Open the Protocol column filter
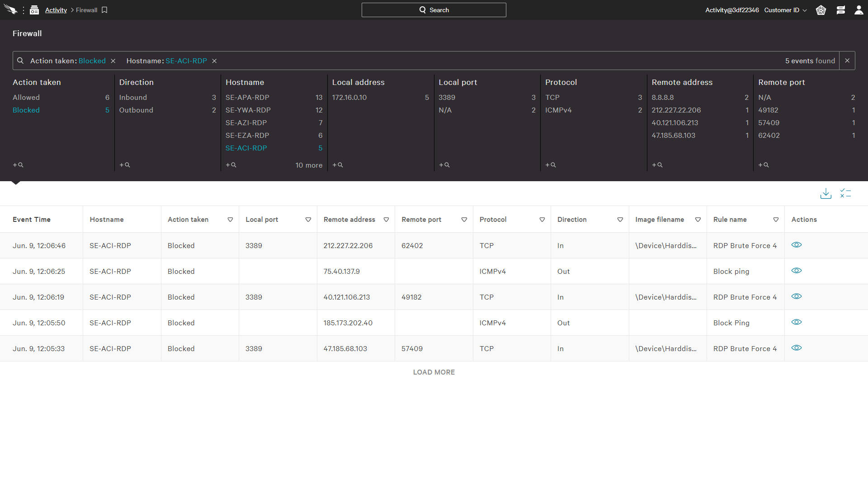Viewport: 868px width, 488px height. (x=542, y=220)
